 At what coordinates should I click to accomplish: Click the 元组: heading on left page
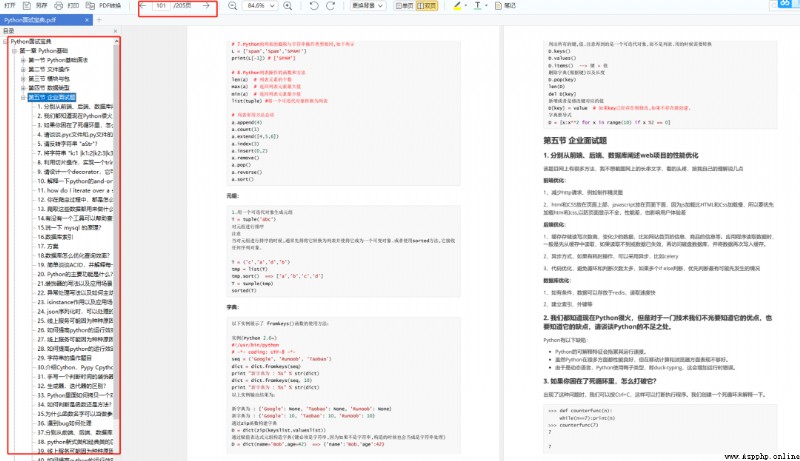pos(232,196)
